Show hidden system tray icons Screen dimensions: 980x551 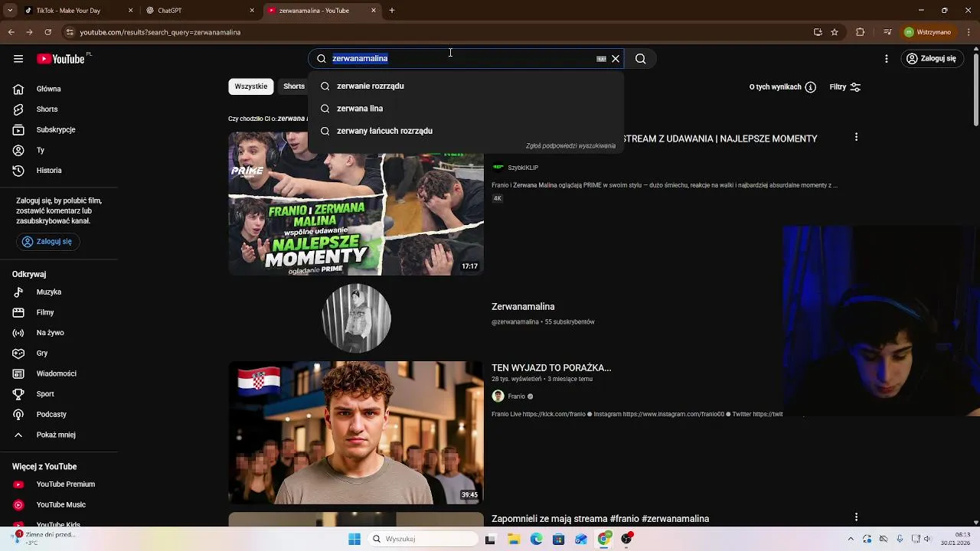[x=851, y=540]
